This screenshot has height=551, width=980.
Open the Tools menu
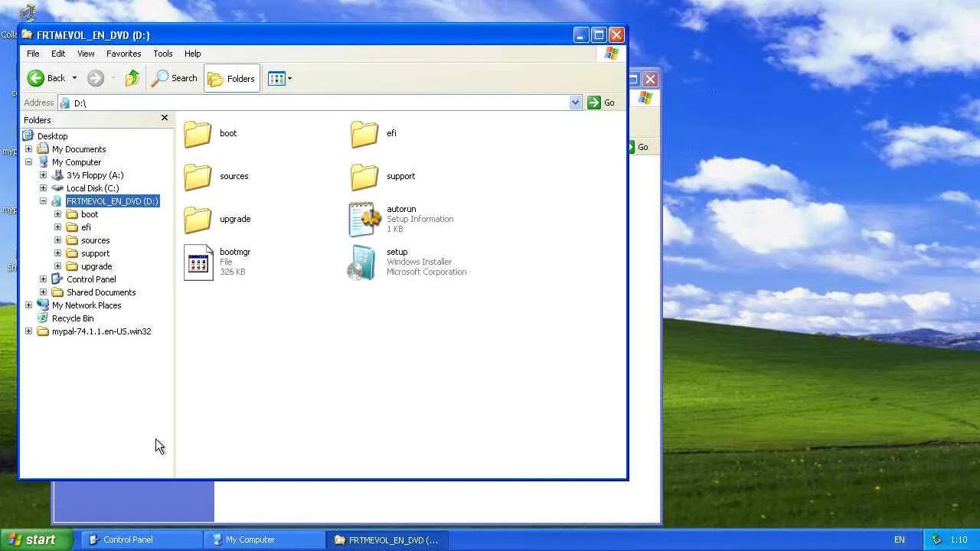163,54
